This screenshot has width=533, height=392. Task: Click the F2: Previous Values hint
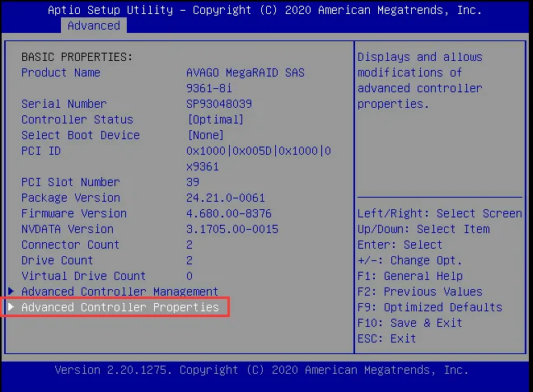click(420, 292)
